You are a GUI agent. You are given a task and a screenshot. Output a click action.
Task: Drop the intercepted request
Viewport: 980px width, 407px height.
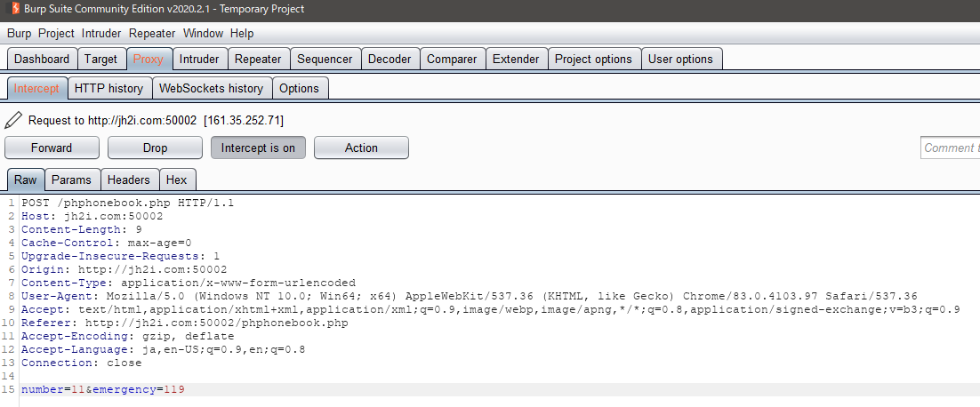click(155, 148)
